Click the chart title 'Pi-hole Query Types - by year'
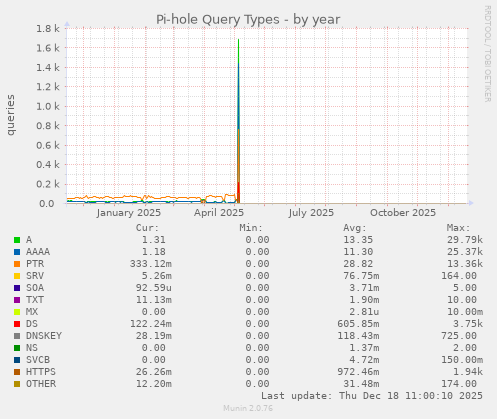497x419 pixels. pos(248,20)
